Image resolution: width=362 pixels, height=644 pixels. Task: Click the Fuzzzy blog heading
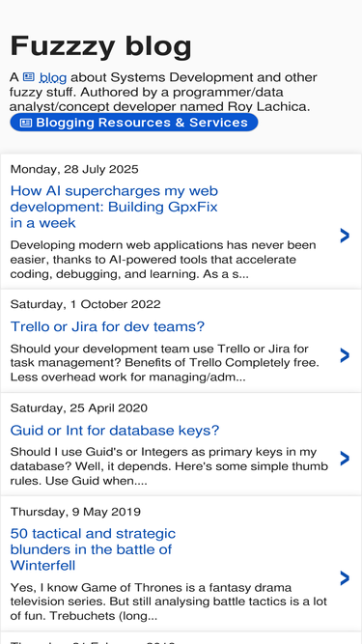tap(100, 45)
